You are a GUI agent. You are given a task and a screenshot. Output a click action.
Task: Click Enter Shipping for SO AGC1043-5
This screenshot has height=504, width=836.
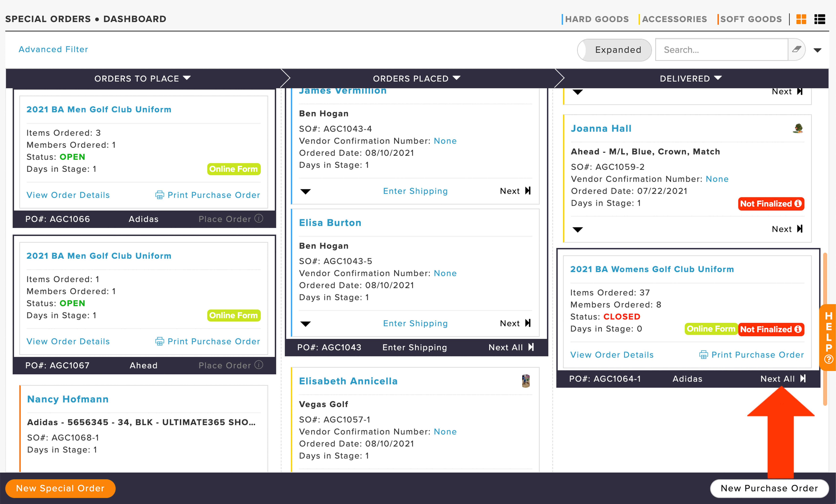[415, 323]
